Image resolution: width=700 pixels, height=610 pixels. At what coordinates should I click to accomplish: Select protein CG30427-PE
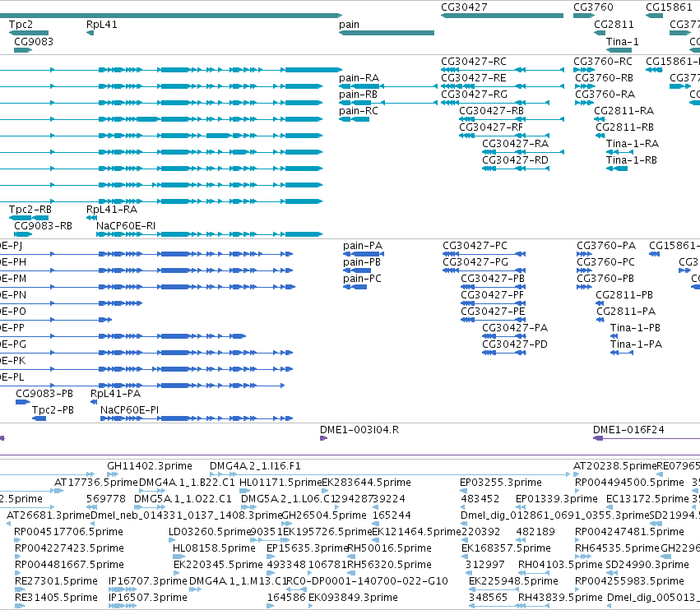coord(493,312)
